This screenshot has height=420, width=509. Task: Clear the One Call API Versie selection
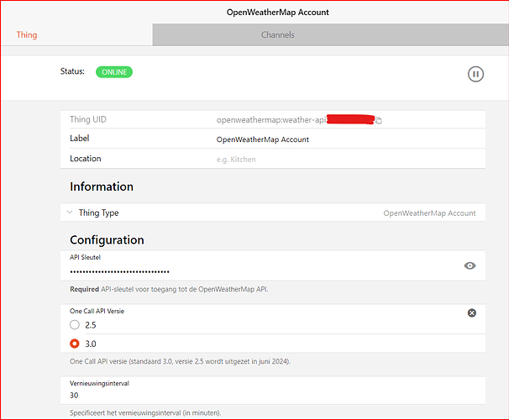tap(471, 312)
